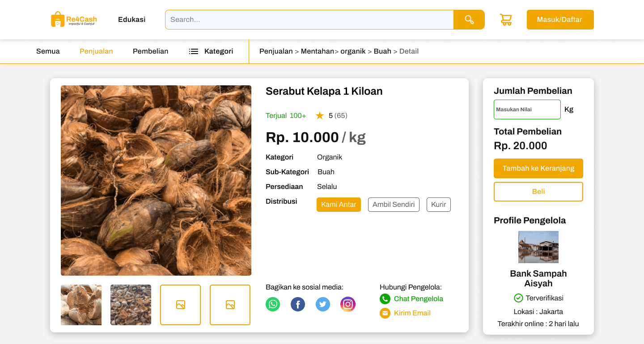Click the search magnifier icon
The height and width of the screenshot is (344, 644).
(x=469, y=19)
